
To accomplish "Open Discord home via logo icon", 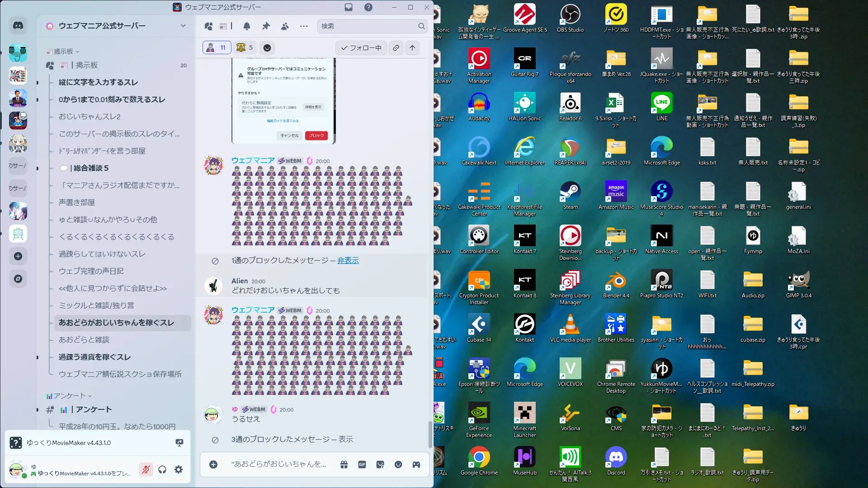I will 18,26.
